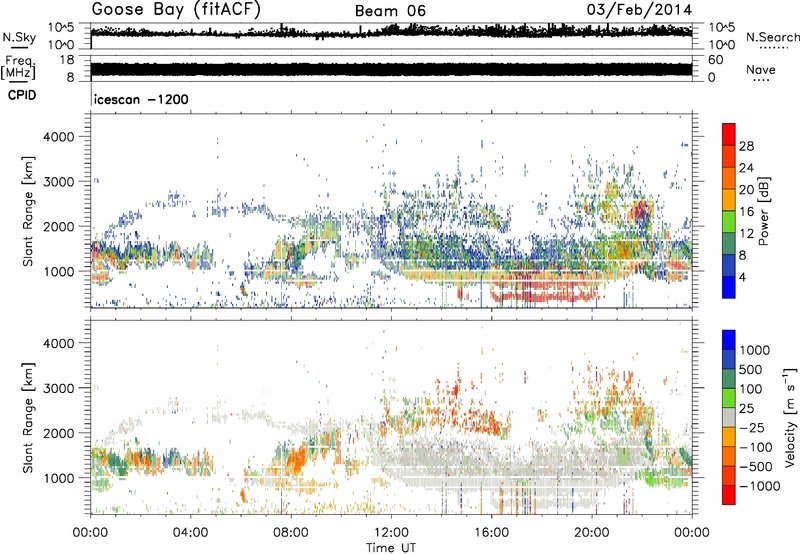The image size is (800, 554).
Task: Click the blue bottom of the Power color bar
Action: [729, 289]
